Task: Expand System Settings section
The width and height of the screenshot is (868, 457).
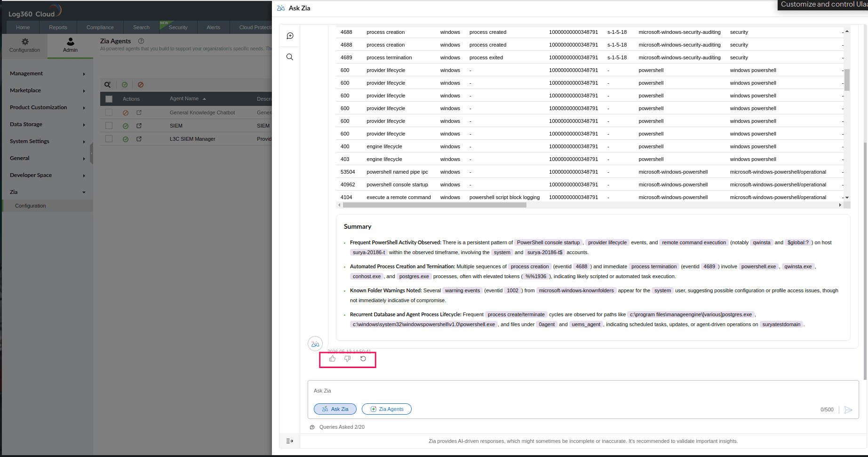Action: pyautogui.click(x=47, y=141)
